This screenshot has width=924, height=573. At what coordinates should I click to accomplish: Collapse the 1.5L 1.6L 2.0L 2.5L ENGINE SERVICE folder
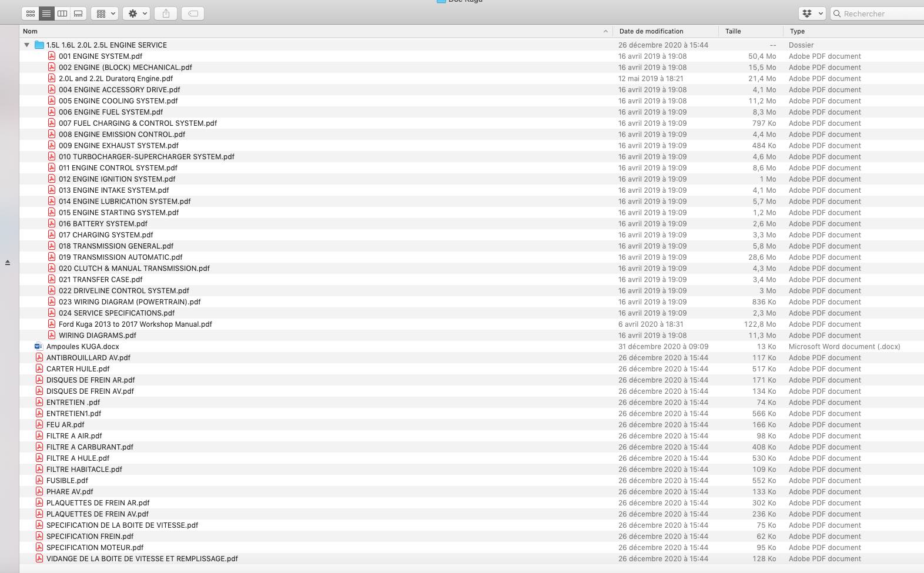coord(26,45)
